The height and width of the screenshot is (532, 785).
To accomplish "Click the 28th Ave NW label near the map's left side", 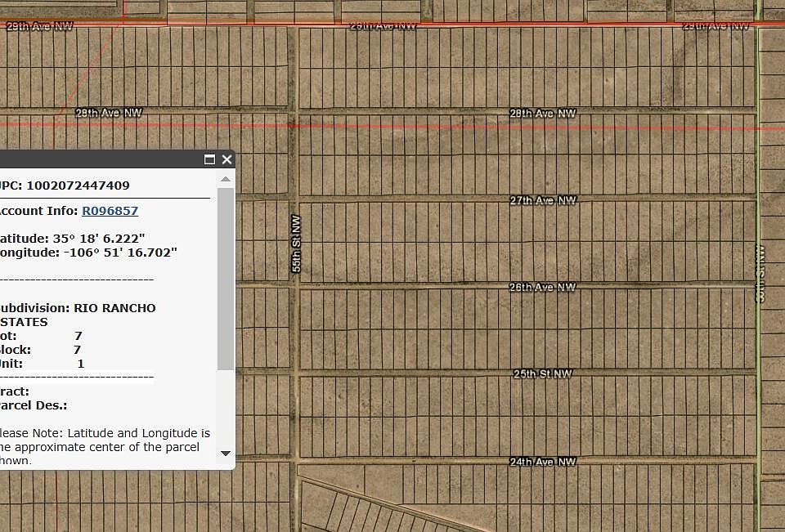I will pos(109,113).
